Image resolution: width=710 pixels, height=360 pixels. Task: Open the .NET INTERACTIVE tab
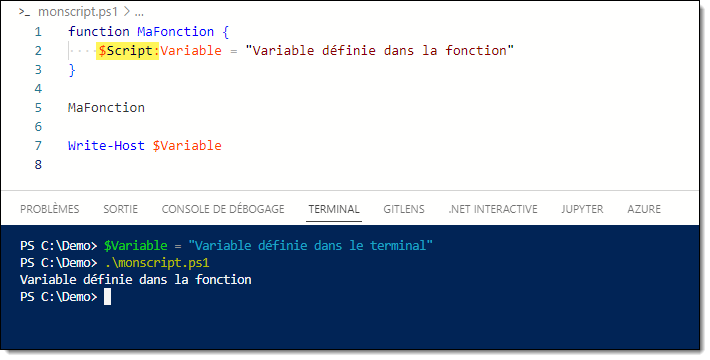point(493,209)
